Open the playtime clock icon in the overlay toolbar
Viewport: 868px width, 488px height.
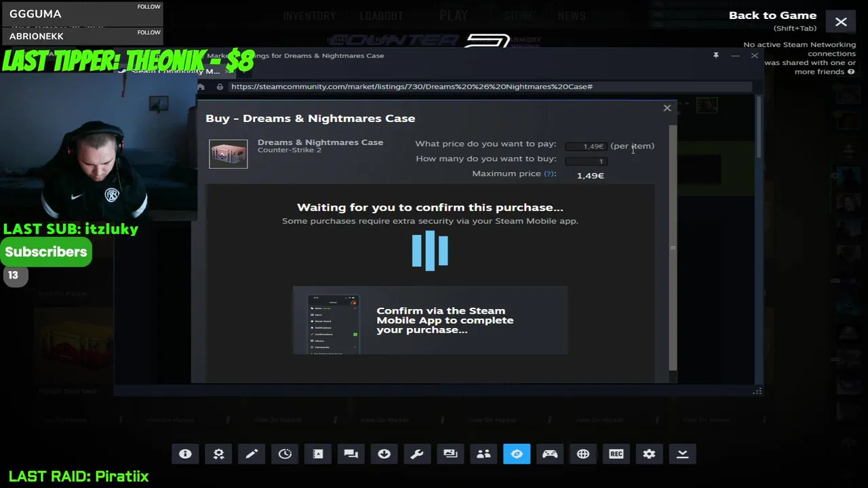[x=285, y=454]
